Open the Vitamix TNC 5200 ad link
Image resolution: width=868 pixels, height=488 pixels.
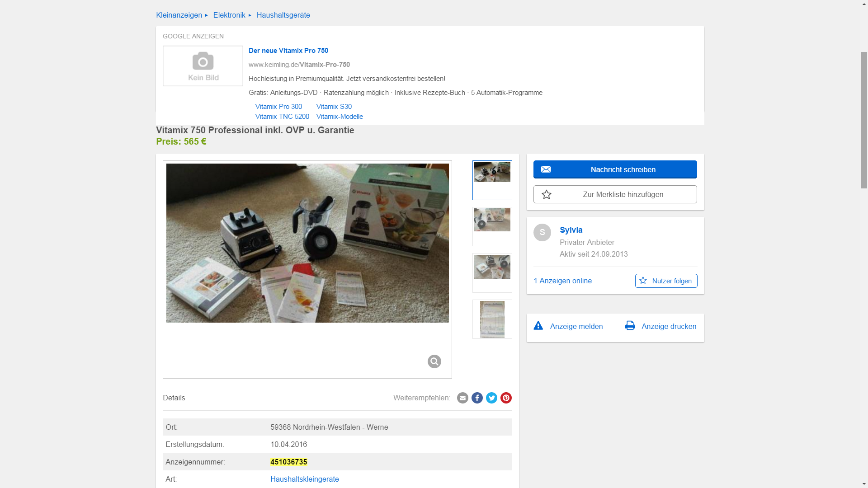(282, 117)
